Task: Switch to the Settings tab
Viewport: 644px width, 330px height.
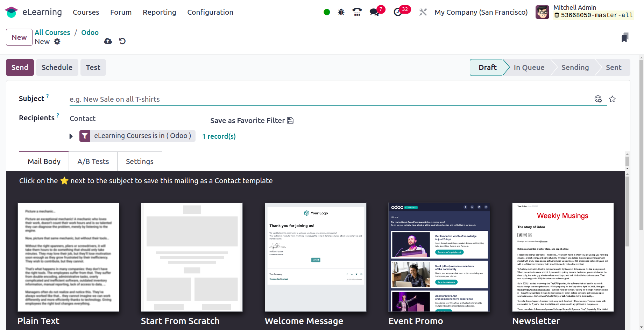Action: click(x=140, y=162)
